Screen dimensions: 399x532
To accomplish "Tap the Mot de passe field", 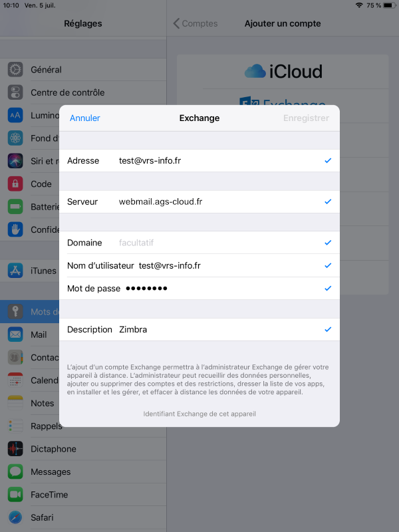I will coord(199,289).
